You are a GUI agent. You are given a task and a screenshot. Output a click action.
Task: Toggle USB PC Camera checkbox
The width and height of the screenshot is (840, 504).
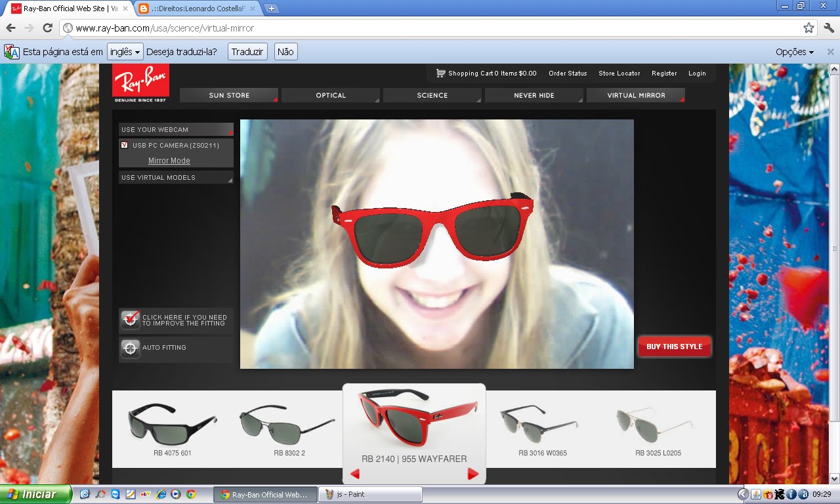coord(125,145)
